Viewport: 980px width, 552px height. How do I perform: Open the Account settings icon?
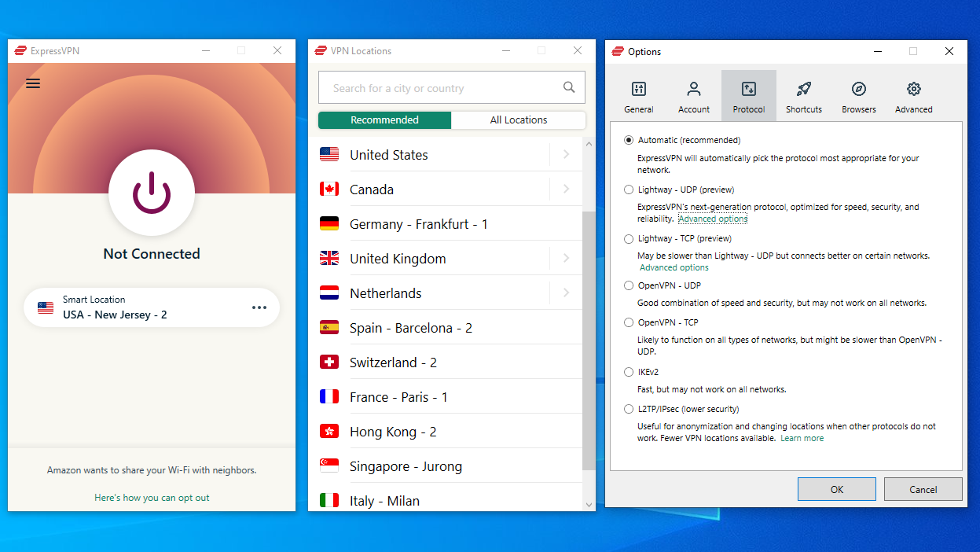(x=693, y=95)
